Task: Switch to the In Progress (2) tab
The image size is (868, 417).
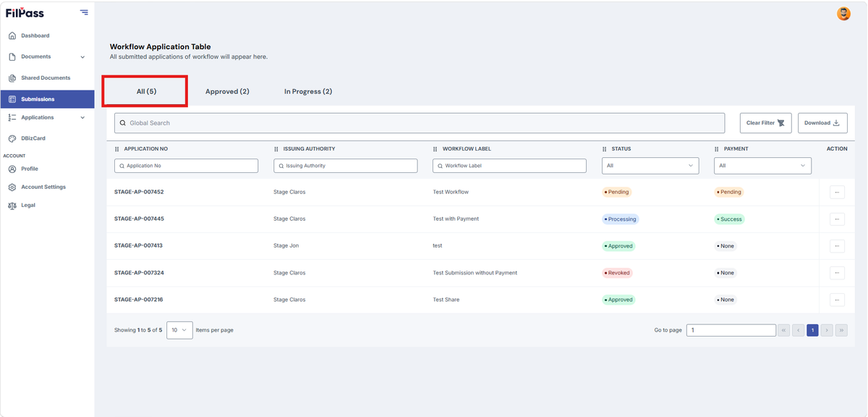Action: 308,92
